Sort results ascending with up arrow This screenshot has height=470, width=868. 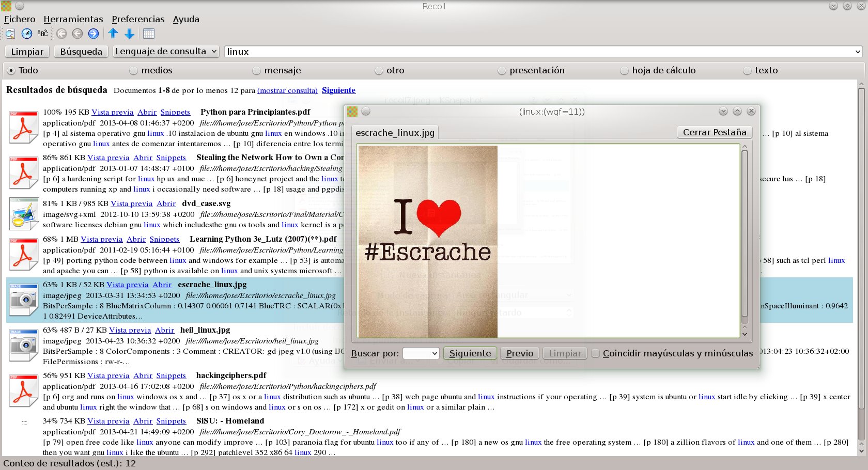[113, 34]
